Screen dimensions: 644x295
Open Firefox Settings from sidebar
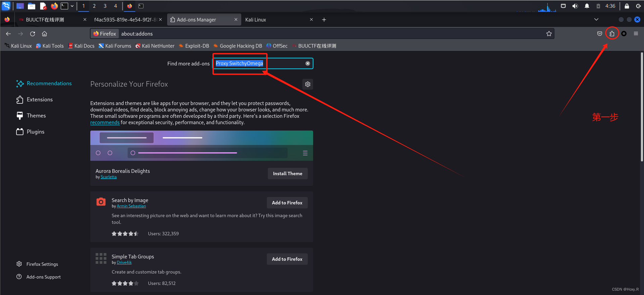point(38,264)
